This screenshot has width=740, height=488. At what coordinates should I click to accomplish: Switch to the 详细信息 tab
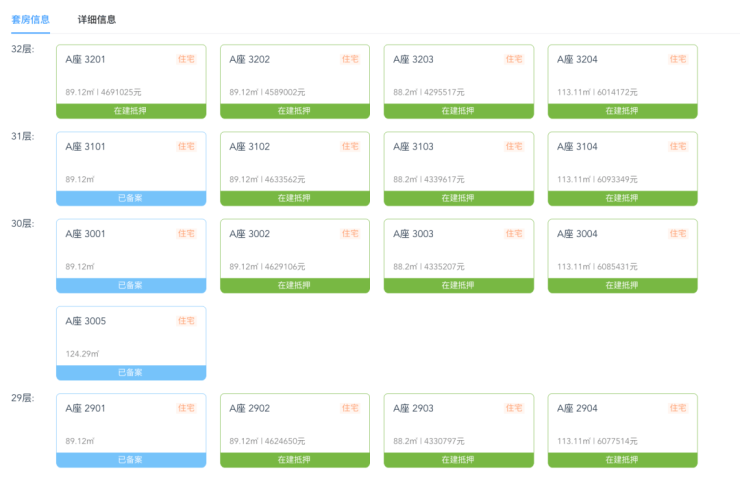(x=97, y=19)
